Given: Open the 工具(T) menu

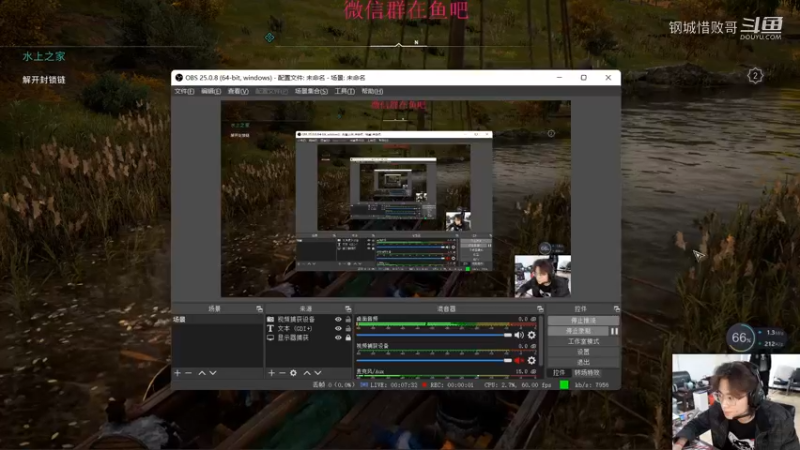Looking at the screenshot, I should (x=344, y=91).
